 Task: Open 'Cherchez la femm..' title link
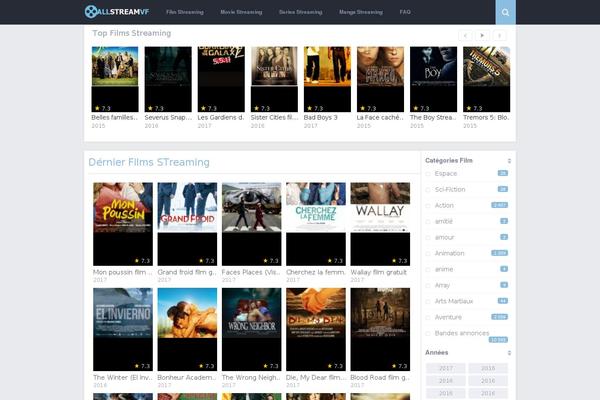pos(316,272)
